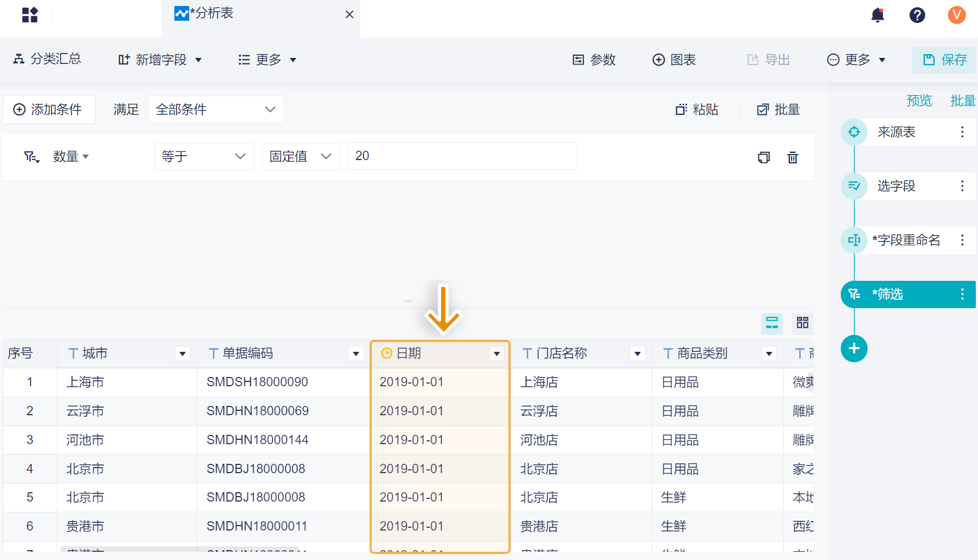
Task: Click the 预览 link
Action: point(919,101)
